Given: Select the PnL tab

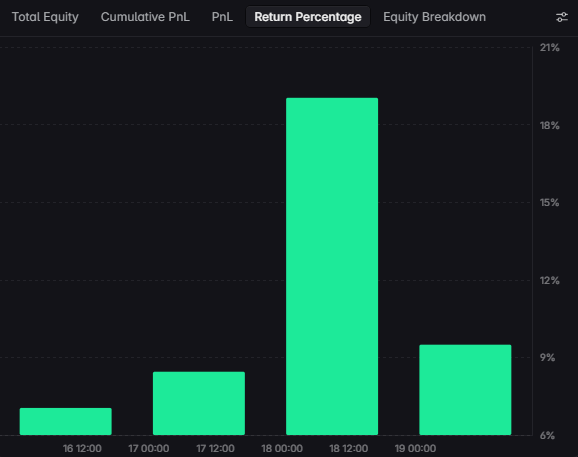Looking at the screenshot, I should [222, 17].
